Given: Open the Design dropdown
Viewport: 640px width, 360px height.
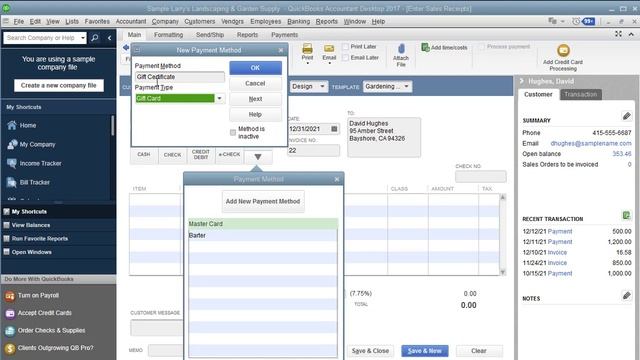Looking at the screenshot, I should pyautogui.click(x=309, y=87).
